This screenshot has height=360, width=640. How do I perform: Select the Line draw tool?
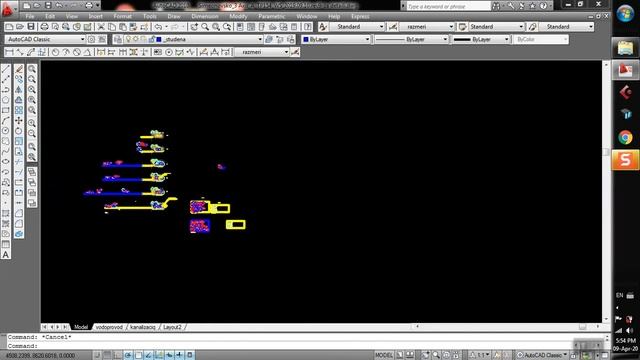tap(6, 69)
